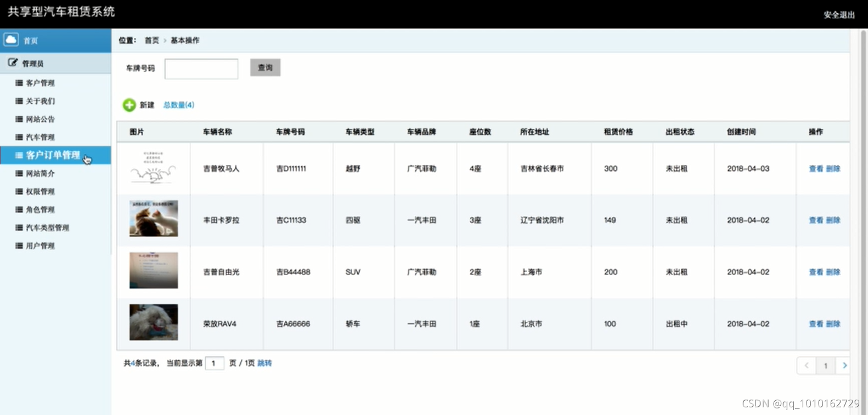Click list icon beside 权限管理
This screenshot has height=415, width=868.
(19, 191)
